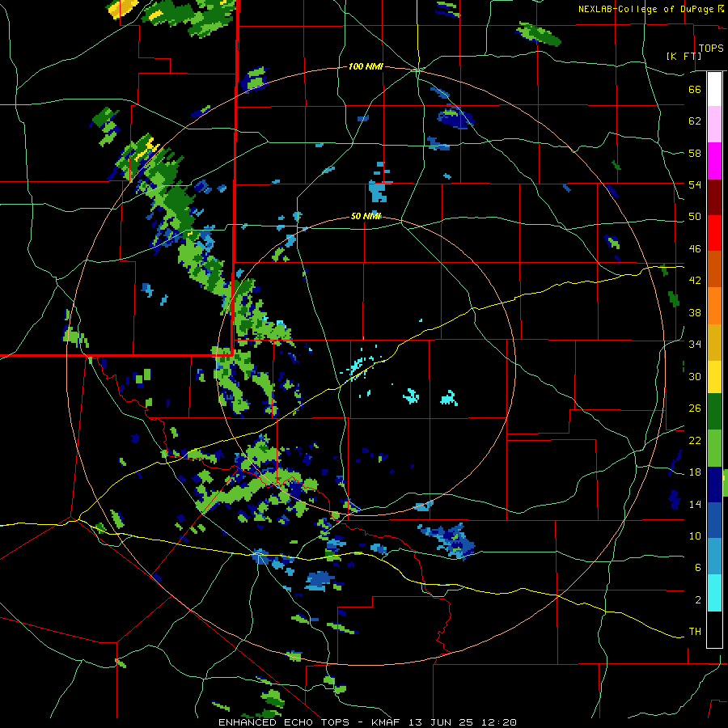This screenshot has width=728, height=728.
Task: Click the 50 NMI range ring label
Action: click(366, 216)
